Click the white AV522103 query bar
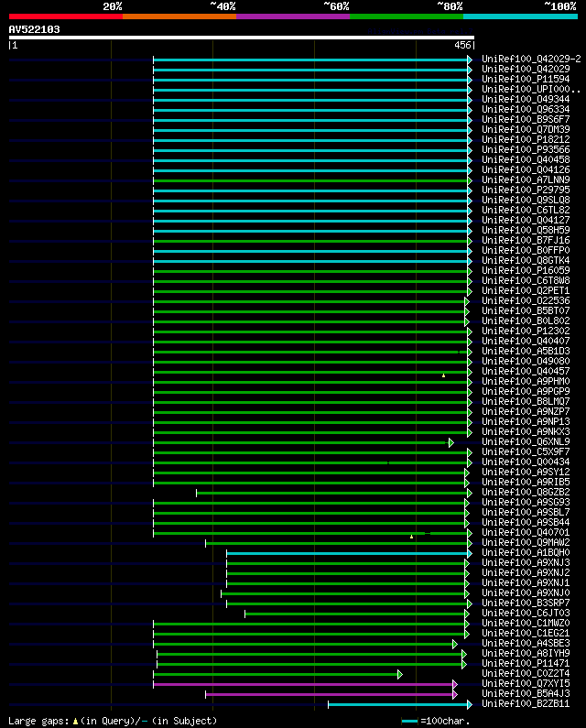 tap(242, 38)
